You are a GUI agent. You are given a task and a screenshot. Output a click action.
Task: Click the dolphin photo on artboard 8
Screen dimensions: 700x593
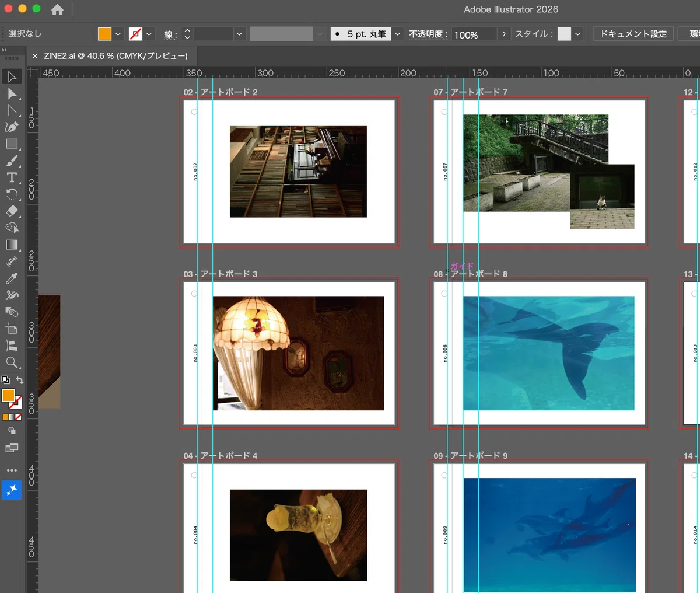click(x=548, y=353)
